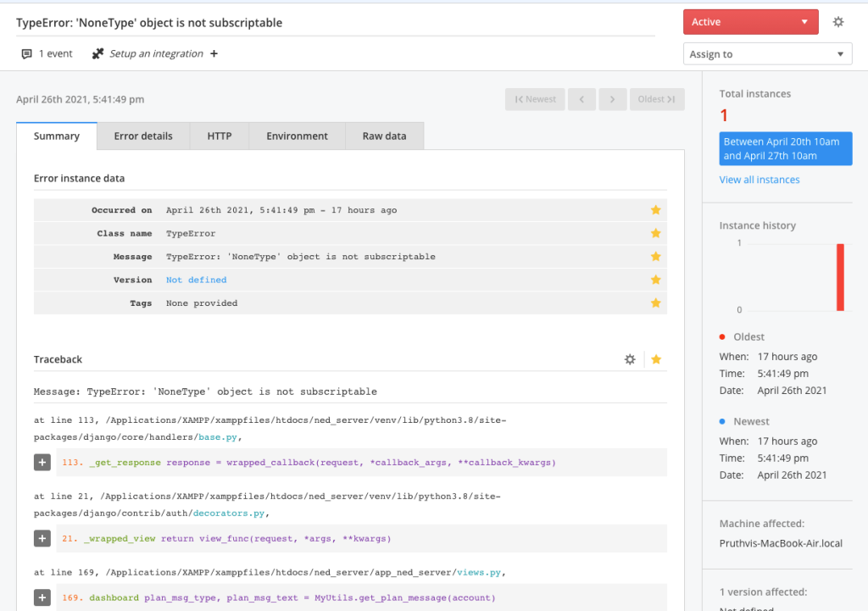
Task: Open the settings gear next to Active
Action: coord(838,22)
